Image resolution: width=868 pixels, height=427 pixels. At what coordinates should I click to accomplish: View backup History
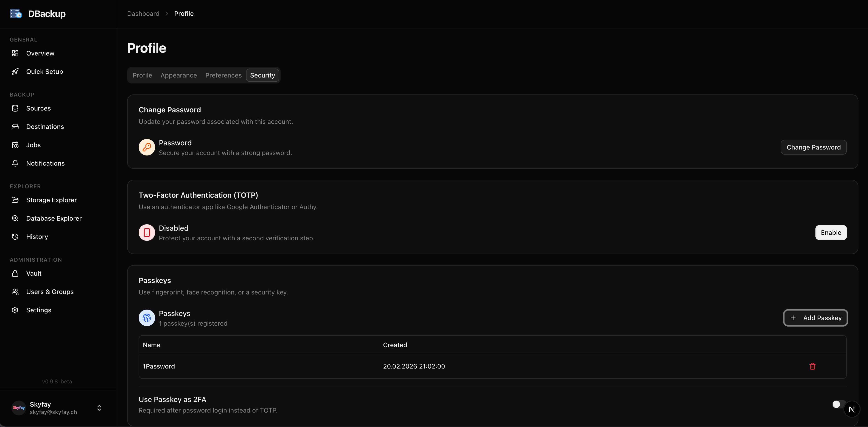coord(37,236)
